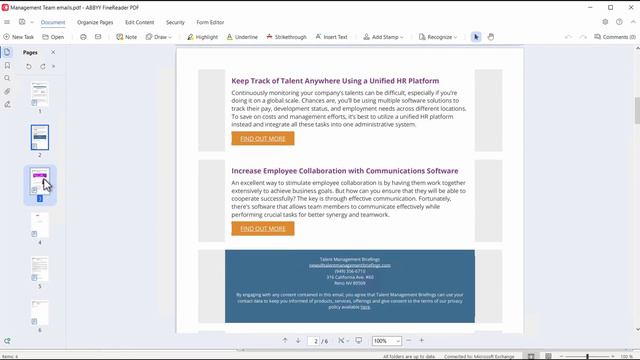Zoom out with minus button
This screenshot has height=360, width=640.
click(409, 340)
